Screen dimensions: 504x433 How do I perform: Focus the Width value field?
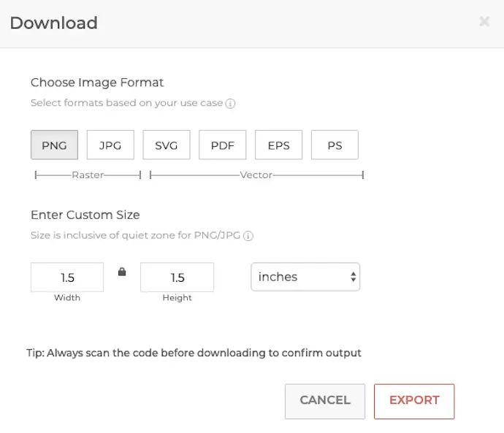(x=67, y=277)
